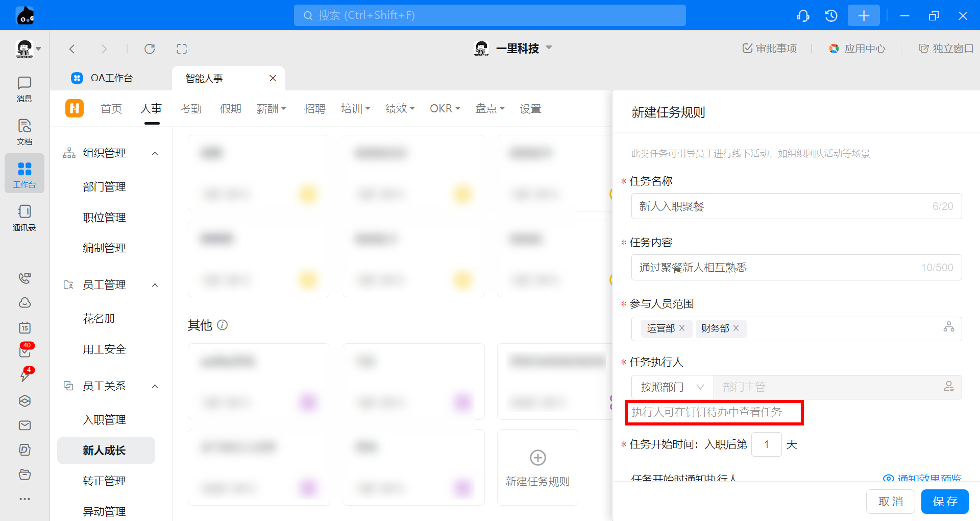Switch to the 考勤 tab

point(191,109)
